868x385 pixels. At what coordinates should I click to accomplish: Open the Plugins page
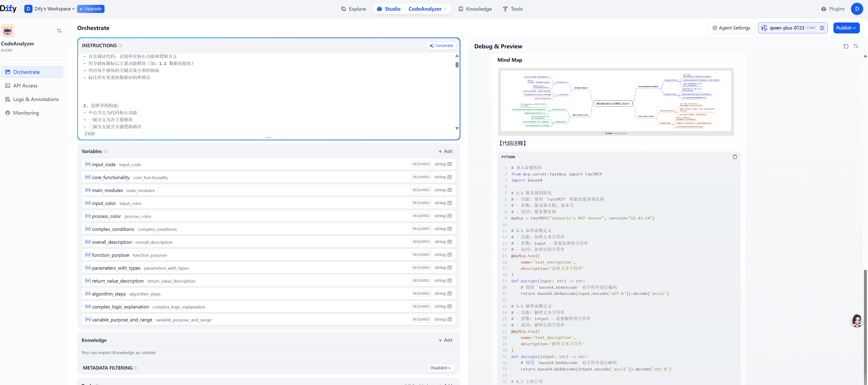pos(833,9)
